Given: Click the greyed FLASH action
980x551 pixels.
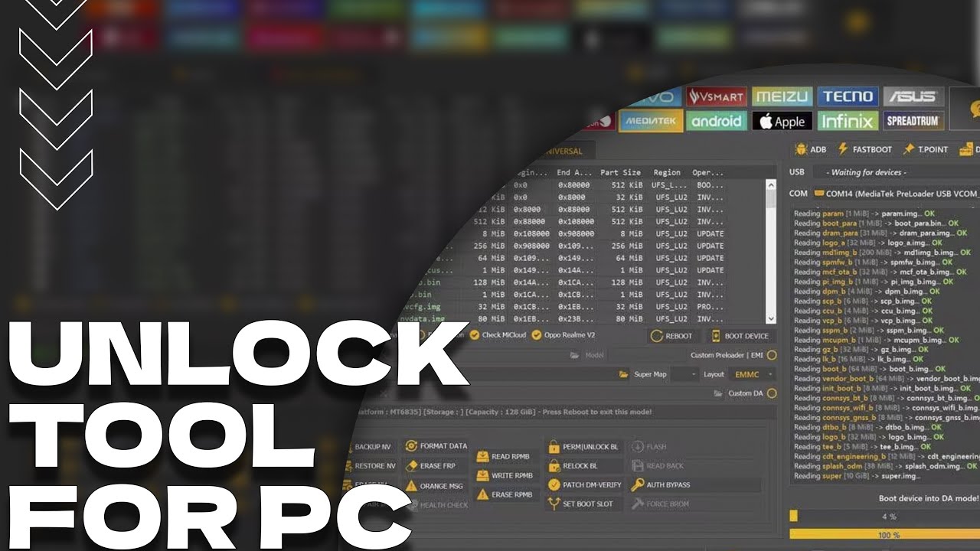Looking at the screenshot, I should click(648, 446).
